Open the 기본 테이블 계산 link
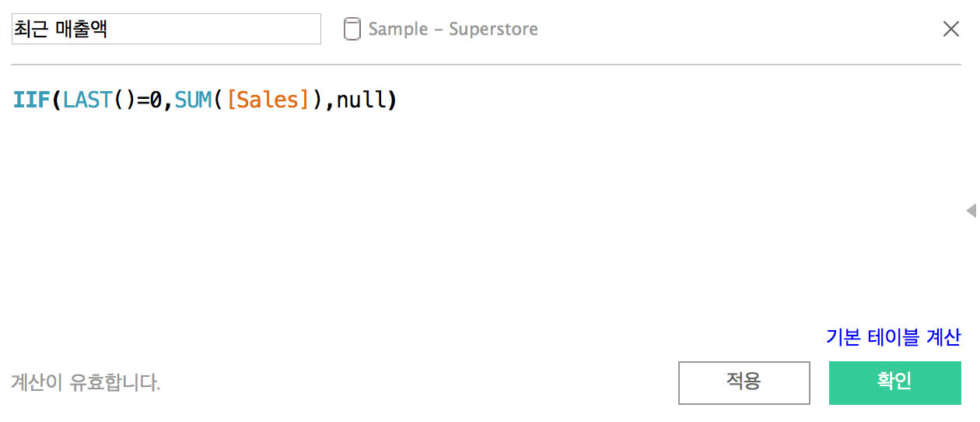Image resolution: width=980 pixels, height=422 pixels. pyautogui.click(x=893, y=337)
